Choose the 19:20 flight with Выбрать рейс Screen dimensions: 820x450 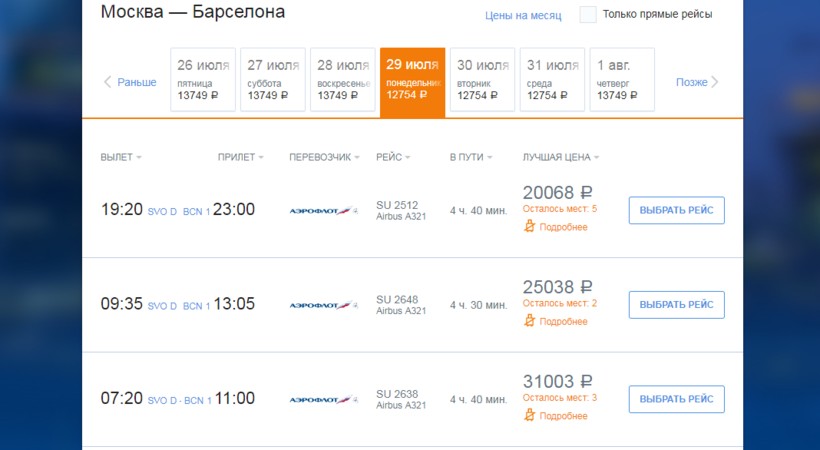(x=676, y=211)
